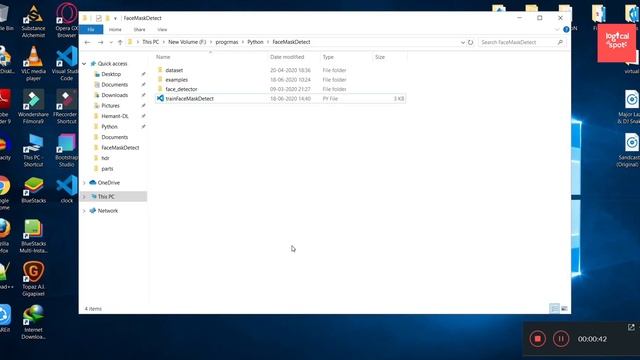The height and width of the screenshot is (360, 640).
Task: Open the dataset folder
Action: point(174,70)
